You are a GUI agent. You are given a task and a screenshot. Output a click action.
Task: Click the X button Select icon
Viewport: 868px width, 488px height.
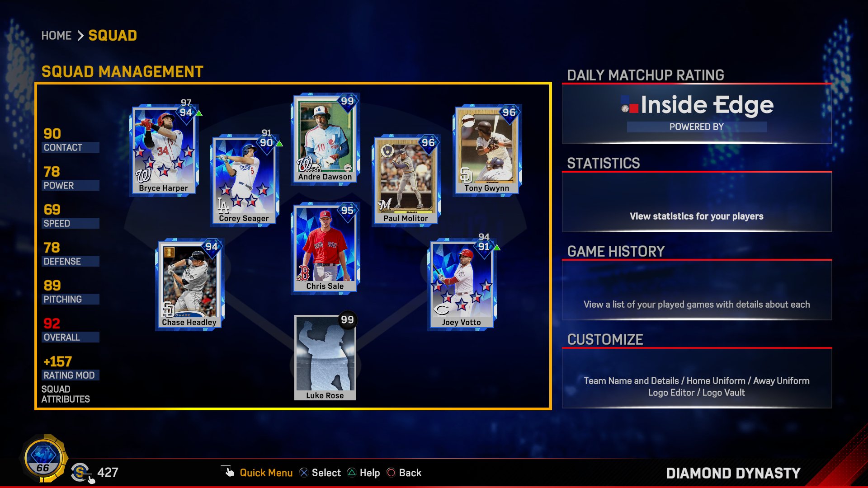click(304, 473)
